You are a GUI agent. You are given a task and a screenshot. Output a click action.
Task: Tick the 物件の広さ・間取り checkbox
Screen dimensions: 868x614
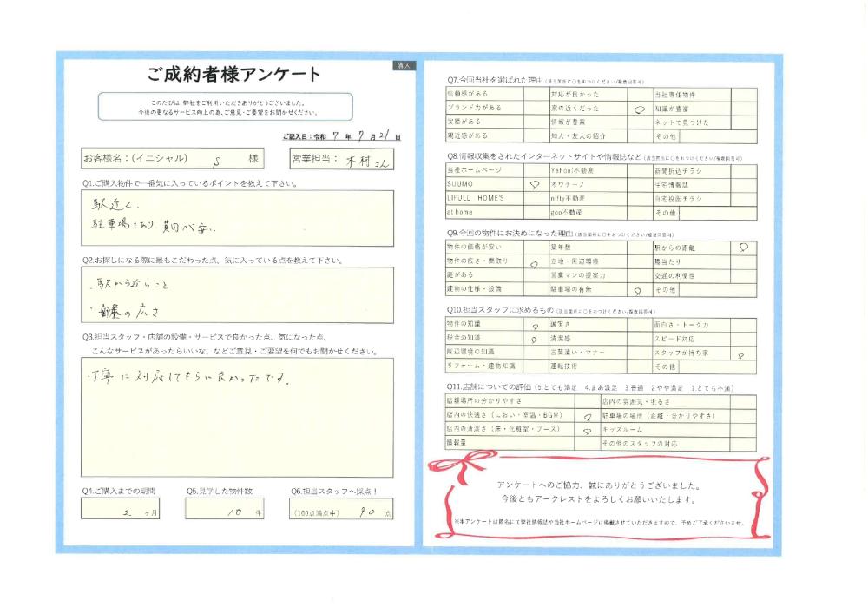pyautogui.click(x=535, y=261)
